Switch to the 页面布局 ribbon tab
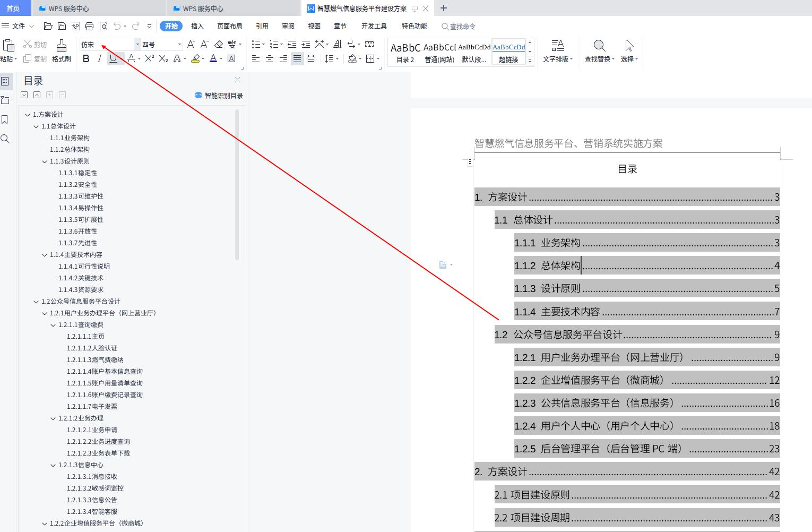The width and height of the screenshot is (812, 532). pos(230,26)
